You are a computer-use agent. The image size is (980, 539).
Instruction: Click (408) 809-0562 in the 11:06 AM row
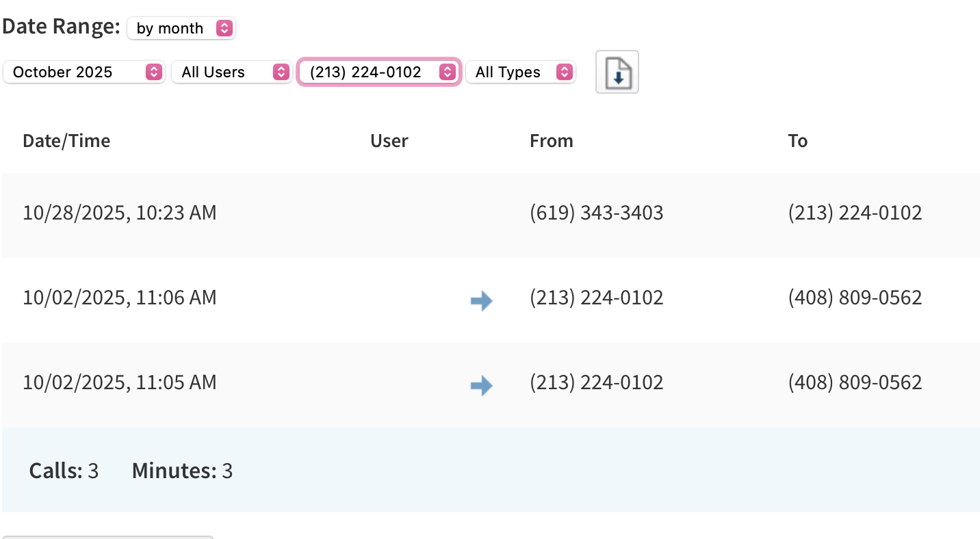click(855, 298)
